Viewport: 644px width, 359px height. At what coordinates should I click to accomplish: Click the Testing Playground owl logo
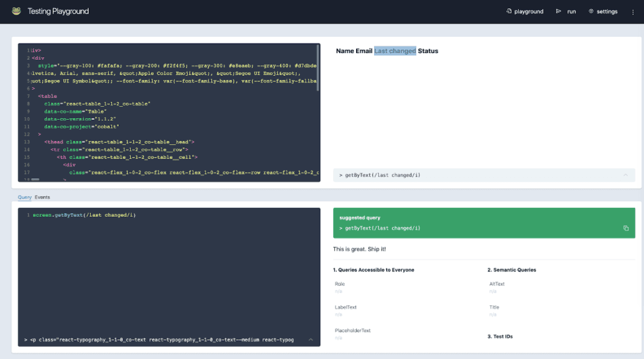coord(17,11)
